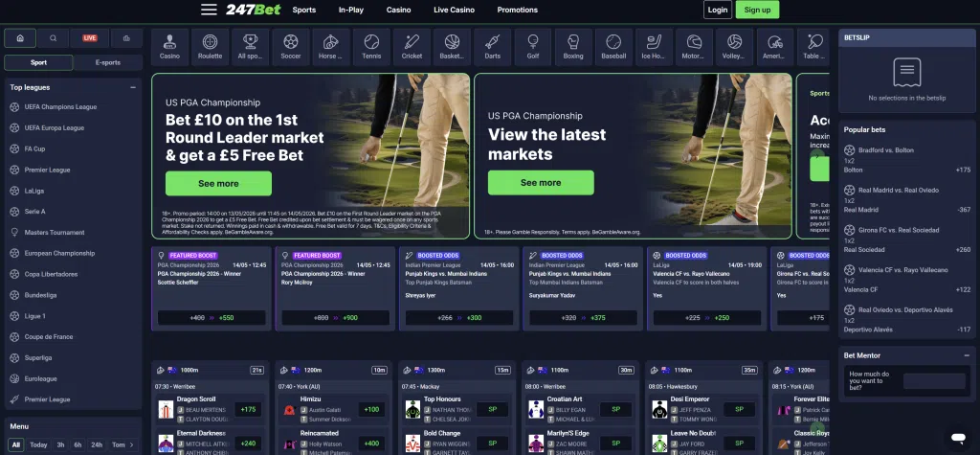Screen dimensions: 980x455
Task: Select Dragon Scroll +175 odds
Action: point(248,410)
